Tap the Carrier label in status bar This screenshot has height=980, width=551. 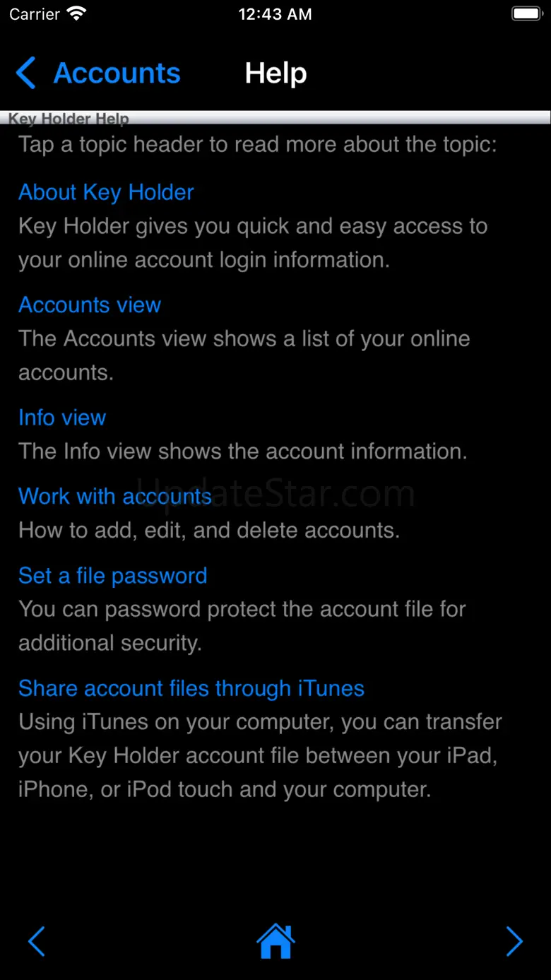point(35,14)
